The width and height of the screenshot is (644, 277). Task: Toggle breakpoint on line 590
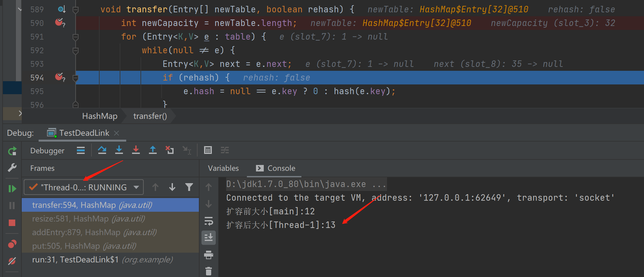(59, 23)
